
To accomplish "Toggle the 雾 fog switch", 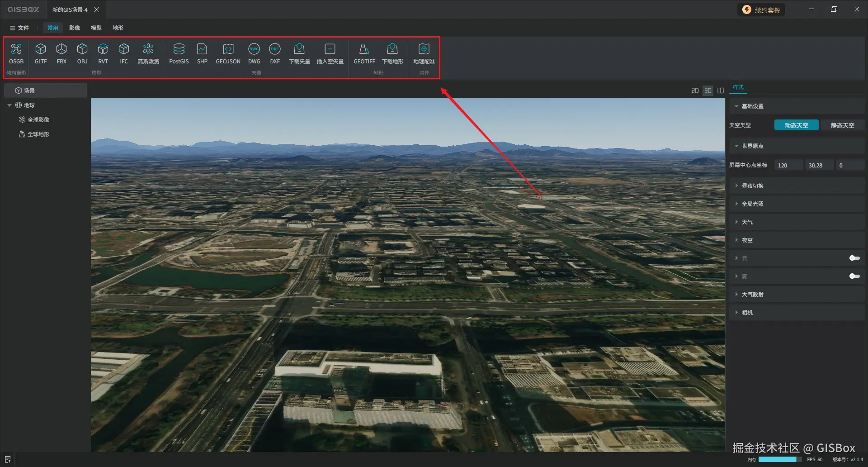I will pos(854,276).
